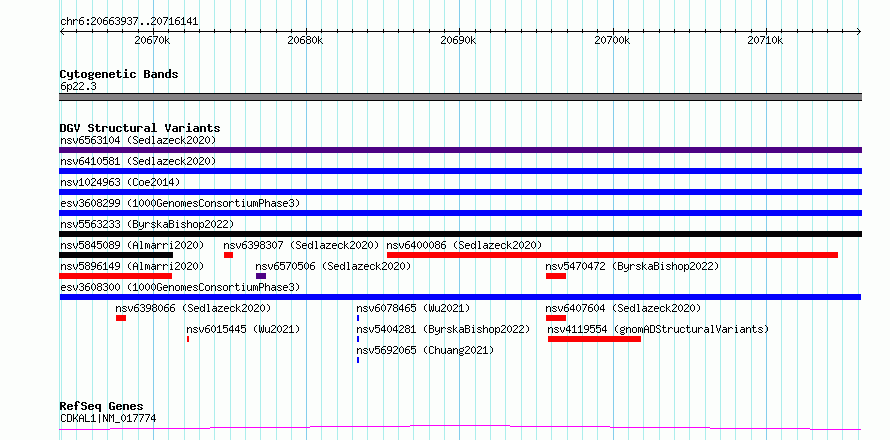The image size is (890, 440).
Task: Click the 20710k ruler position label
Action: point(765,40)
